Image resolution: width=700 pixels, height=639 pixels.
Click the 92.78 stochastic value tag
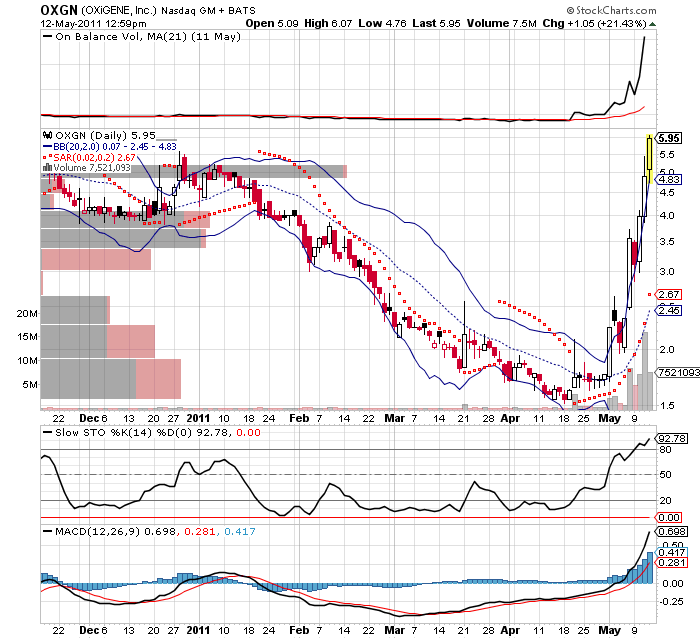[672, 439]
